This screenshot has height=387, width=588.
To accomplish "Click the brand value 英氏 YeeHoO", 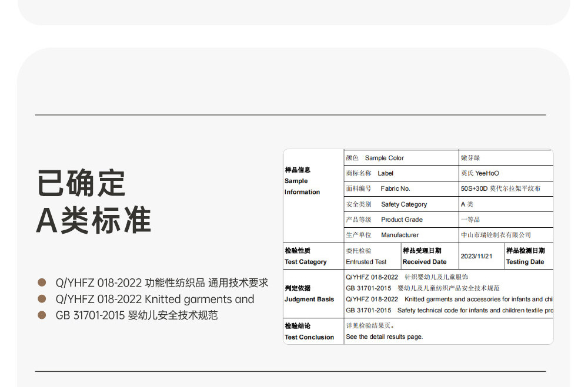I will 480,173.
